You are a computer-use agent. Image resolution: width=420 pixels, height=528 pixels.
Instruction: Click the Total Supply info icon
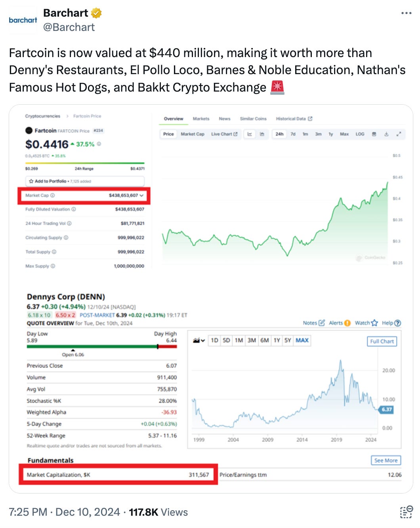pyautogui.click(x=54, y=252)
